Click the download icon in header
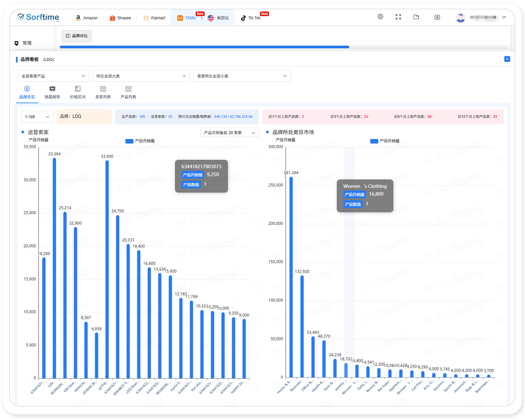The image size is (525, 420). point(437,17)
